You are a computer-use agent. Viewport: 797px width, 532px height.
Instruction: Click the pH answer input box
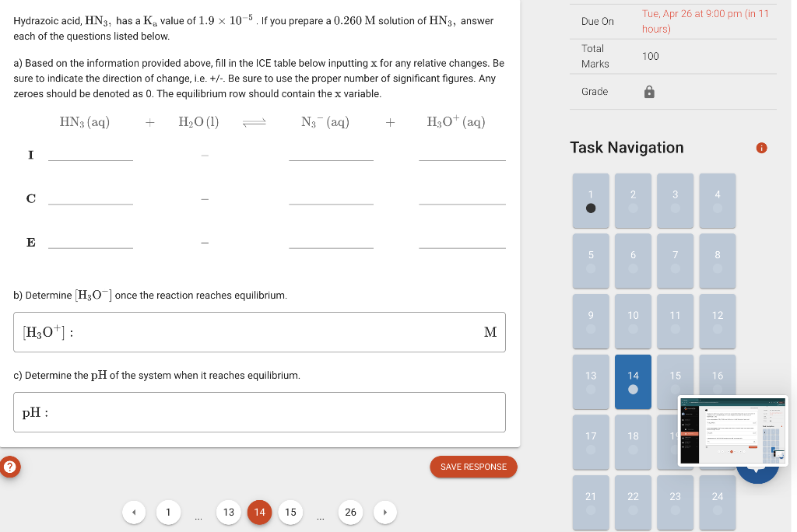click(x=259, y=412)
